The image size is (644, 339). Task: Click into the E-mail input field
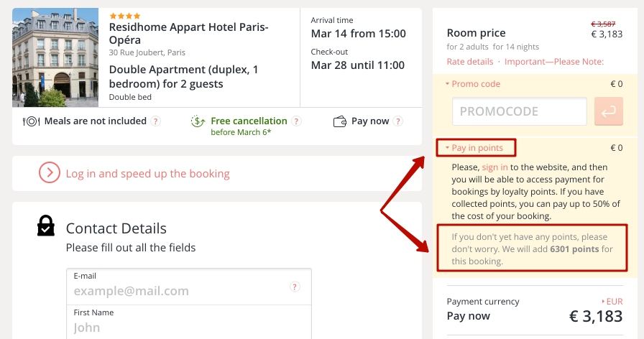coord(189,287)
